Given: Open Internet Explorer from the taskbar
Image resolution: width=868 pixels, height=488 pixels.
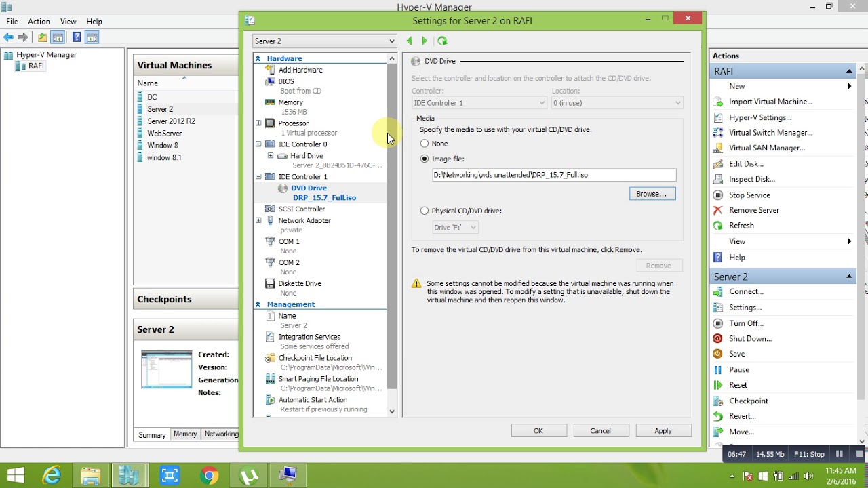Looking at the screenshot, I should point(52,476).
